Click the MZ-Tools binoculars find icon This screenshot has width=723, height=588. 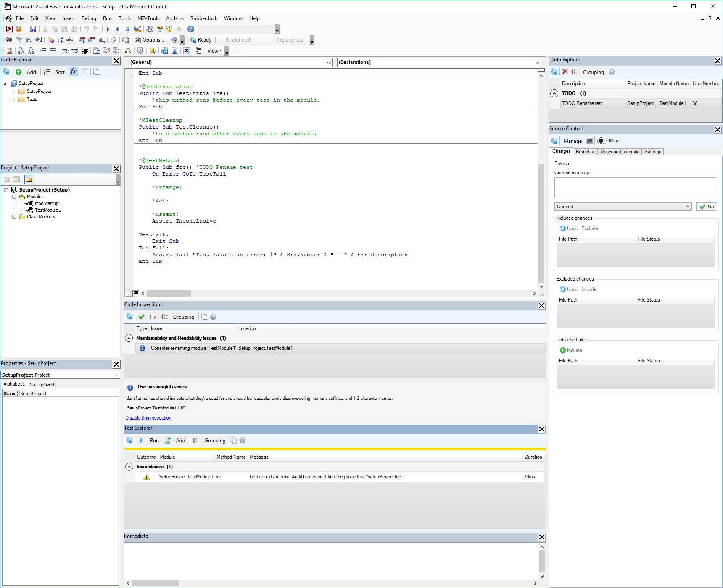pos(9,40)
